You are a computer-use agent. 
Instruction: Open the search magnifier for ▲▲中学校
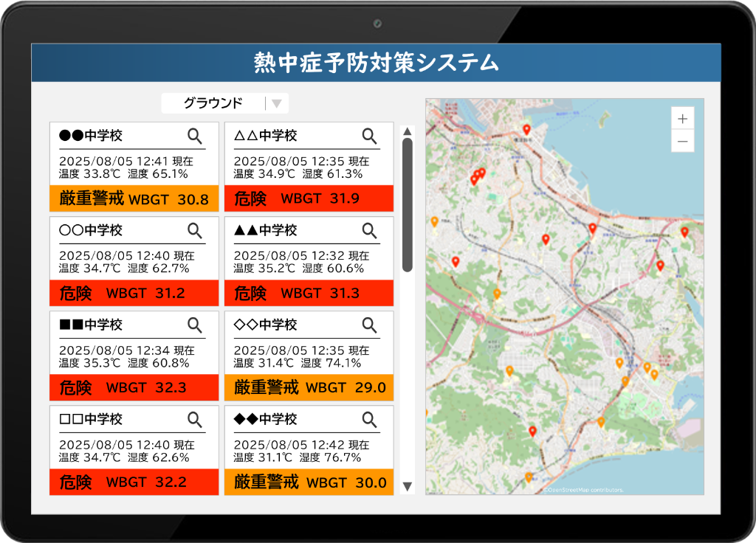(370, 231)
